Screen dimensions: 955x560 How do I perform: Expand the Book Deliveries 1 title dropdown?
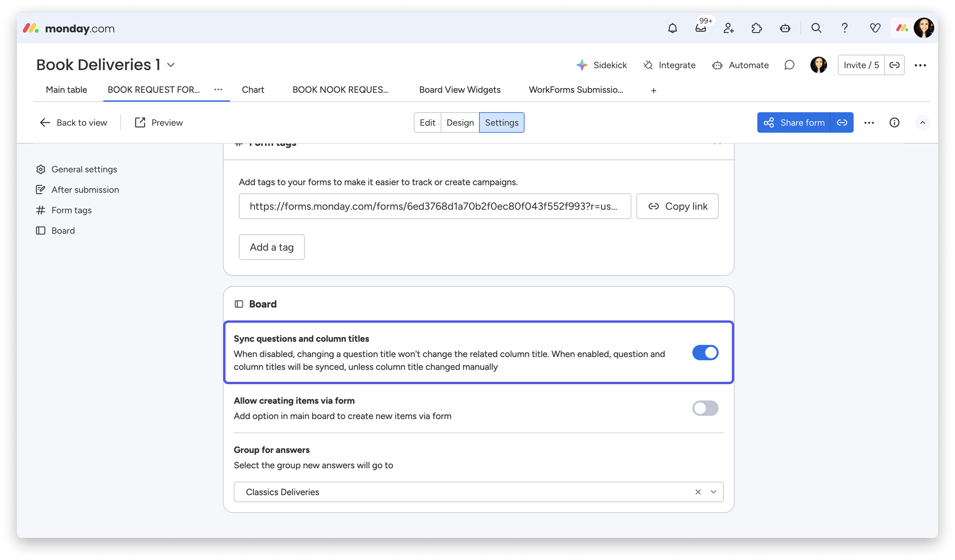pyautogui.click(x=170, y=65)
